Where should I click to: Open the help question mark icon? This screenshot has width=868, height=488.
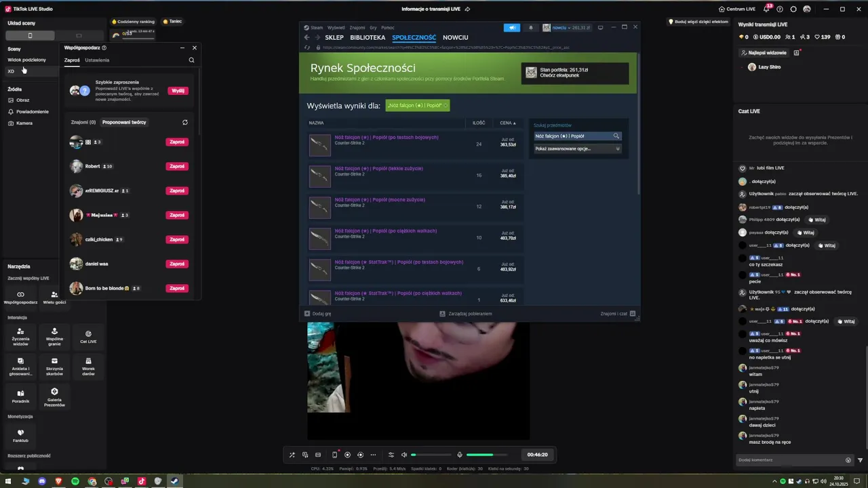point(780,9)
